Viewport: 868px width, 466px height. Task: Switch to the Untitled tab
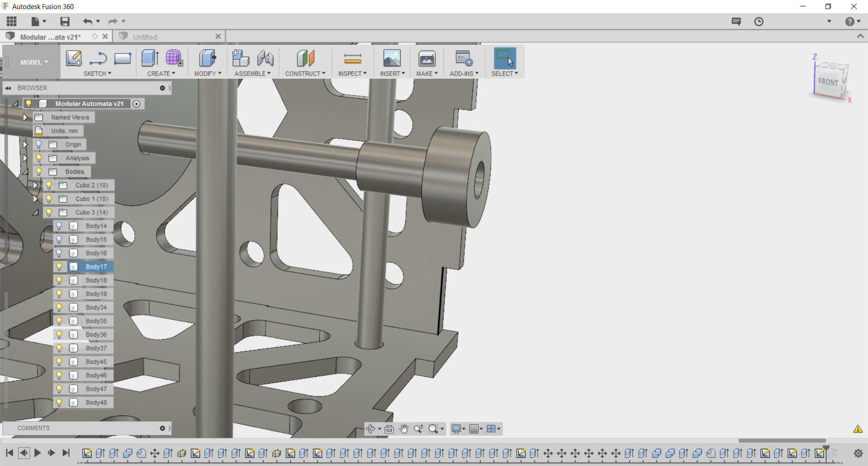coord(145,37)
